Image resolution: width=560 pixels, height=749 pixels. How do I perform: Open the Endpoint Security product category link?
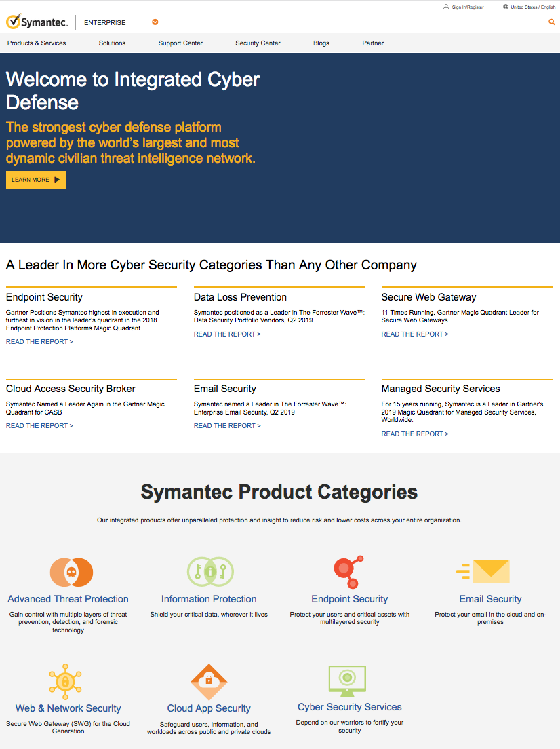point(349,599)
